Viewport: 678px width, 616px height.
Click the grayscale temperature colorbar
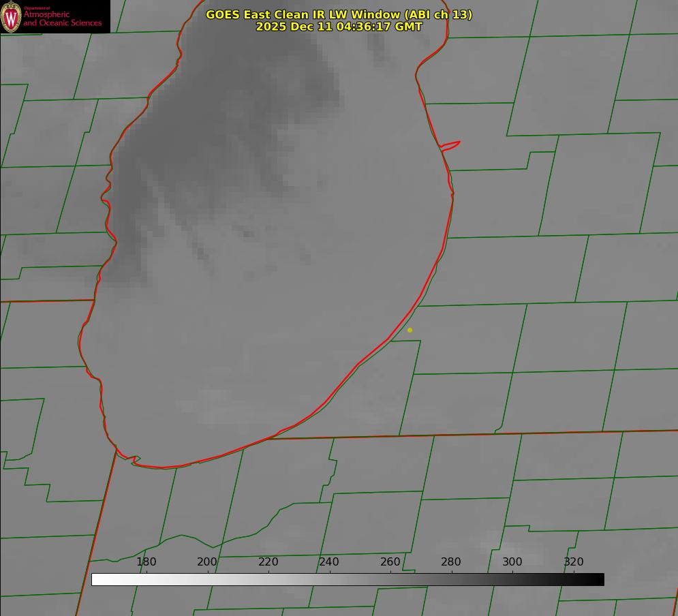(x=348, y=579)
